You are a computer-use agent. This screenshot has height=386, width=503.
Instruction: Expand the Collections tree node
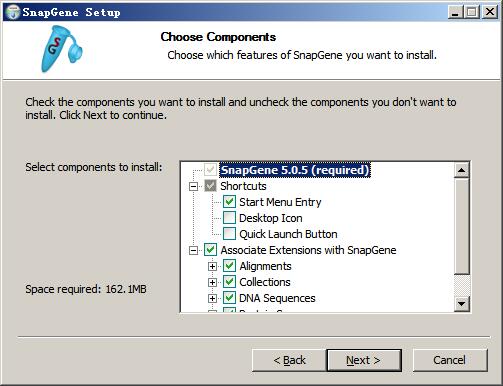[x=212, y=282]
